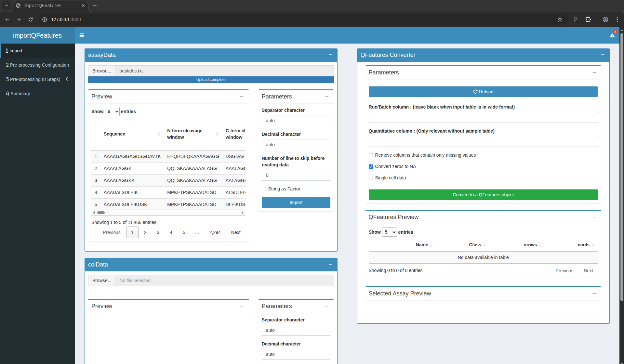This screenshot has height=364, width=624.
Task: Bookmark this page with the star icon
Action: 560,19
